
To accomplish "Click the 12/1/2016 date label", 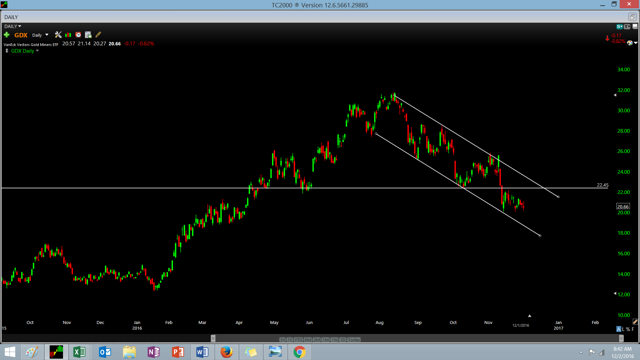I will (520, 325).
